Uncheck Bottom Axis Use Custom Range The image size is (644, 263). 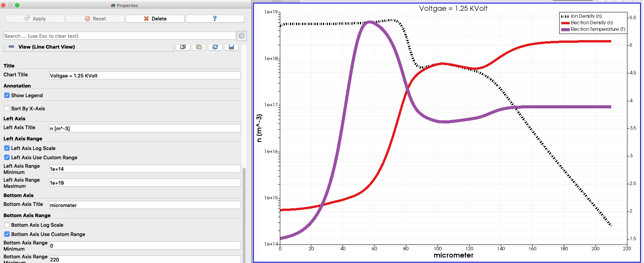[x=7, y=234]
